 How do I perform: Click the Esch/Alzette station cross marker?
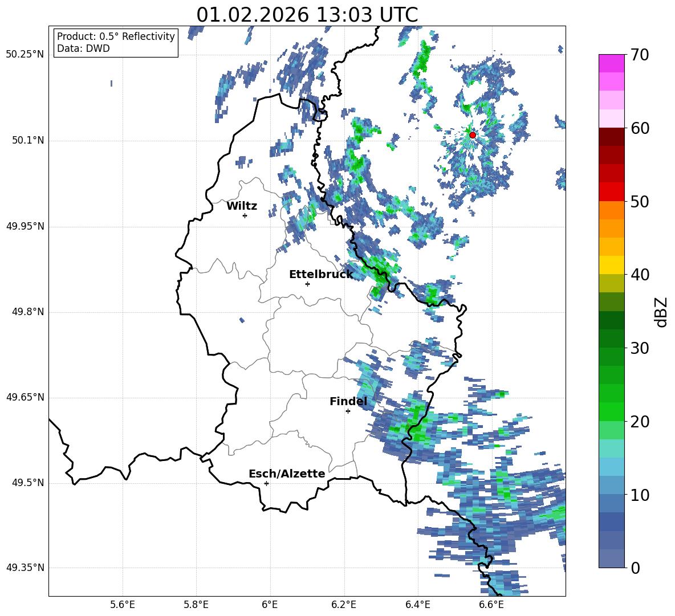[x=266, y=483]
